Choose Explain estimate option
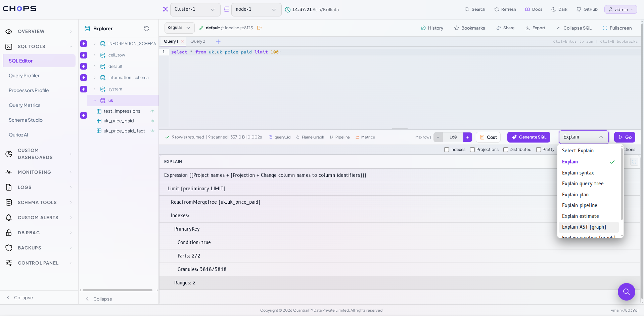The height and width of the screenshot is (316, 644). pyautogui.click(x=589, y=216)
